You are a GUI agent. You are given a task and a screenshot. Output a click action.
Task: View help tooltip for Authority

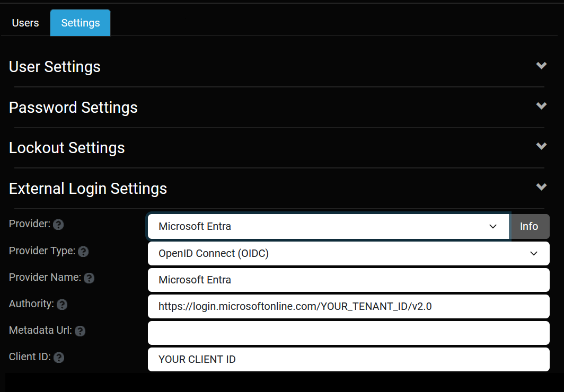[62, 305]
